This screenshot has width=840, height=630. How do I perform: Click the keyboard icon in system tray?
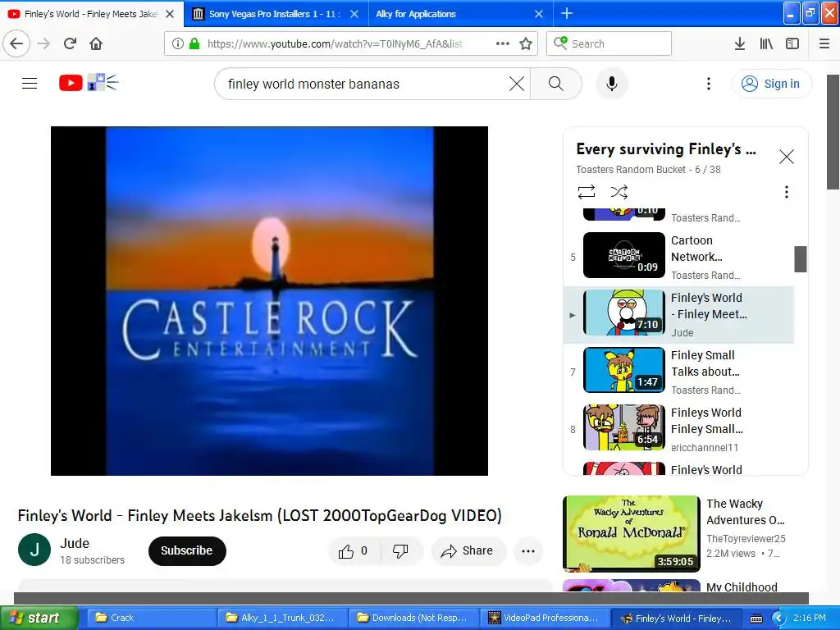756,619
